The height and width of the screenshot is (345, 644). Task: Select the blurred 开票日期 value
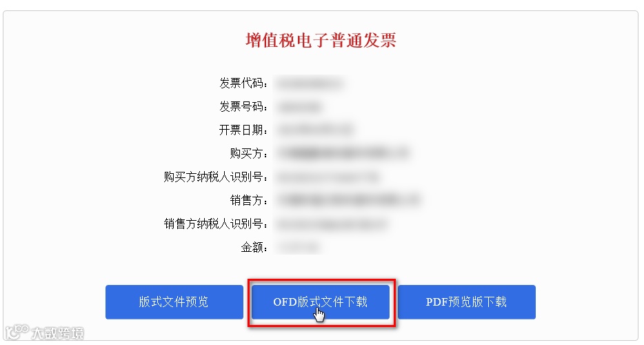[x=315, y=130]
